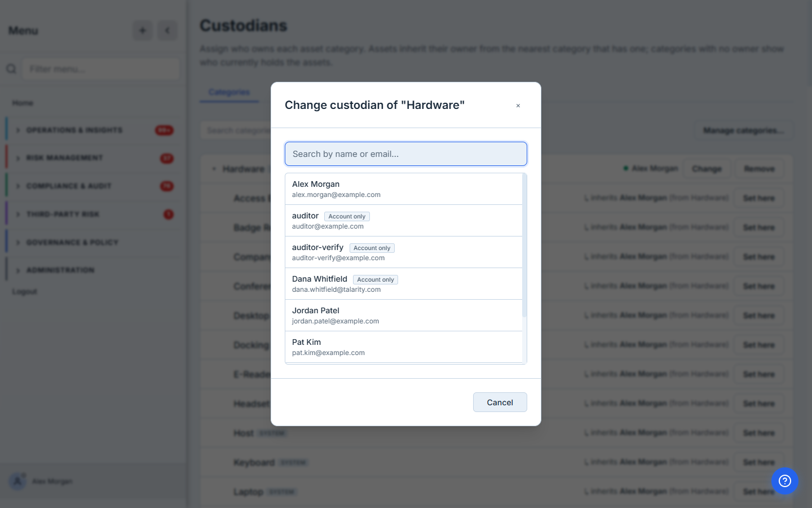Open Manage categories button
Image resolution: width=812 pixels, height=508 pixels.
[743, 130]
